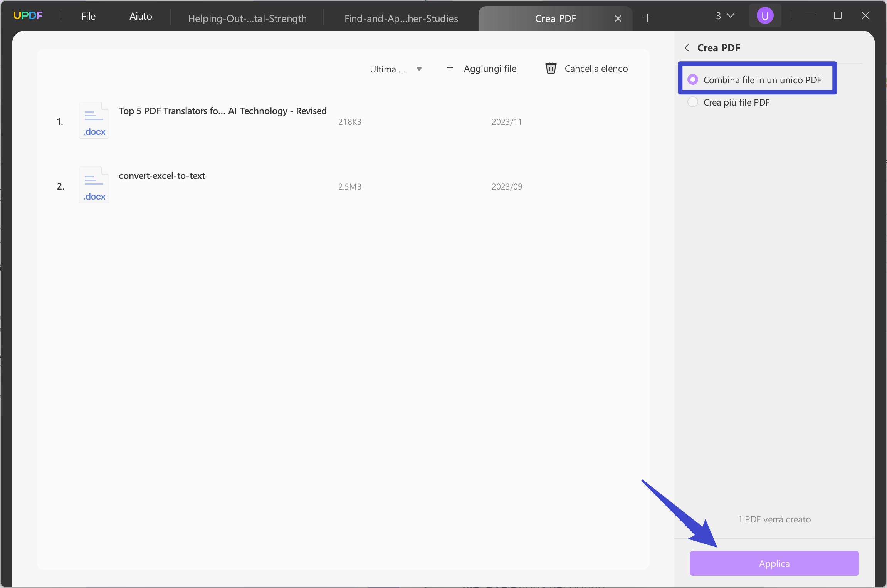Switch to Helping-Out-...tal-Strength tab

[x=247, y=18]
